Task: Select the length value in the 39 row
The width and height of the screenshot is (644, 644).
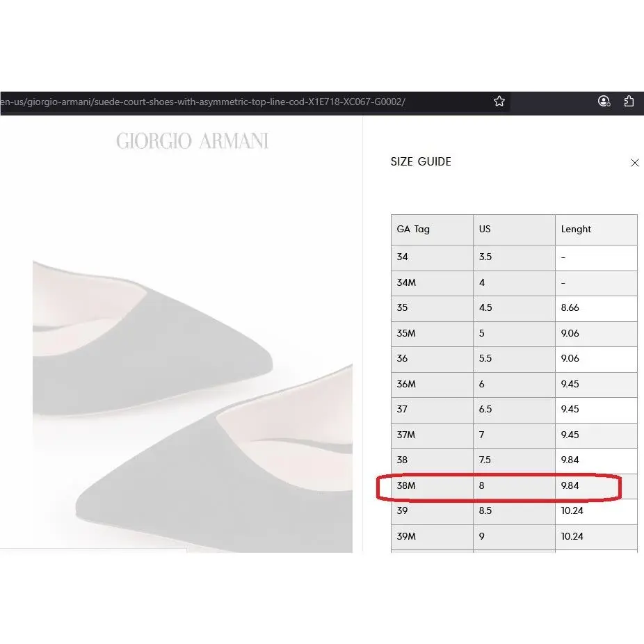Action: [596, 511]
